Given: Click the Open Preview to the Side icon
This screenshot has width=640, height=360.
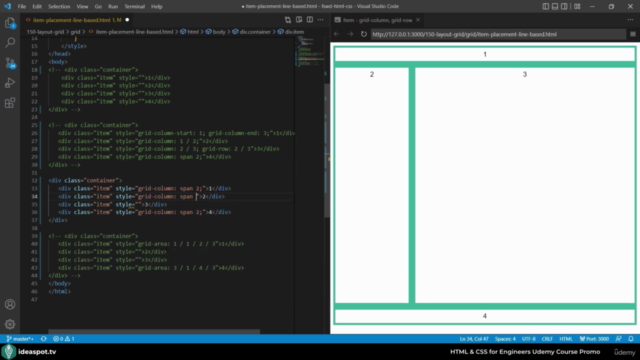Looking at the screenshot, I should coord(299,20).
